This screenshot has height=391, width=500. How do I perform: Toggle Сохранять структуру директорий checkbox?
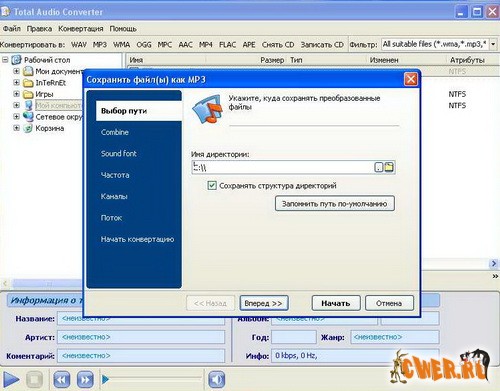212,185
